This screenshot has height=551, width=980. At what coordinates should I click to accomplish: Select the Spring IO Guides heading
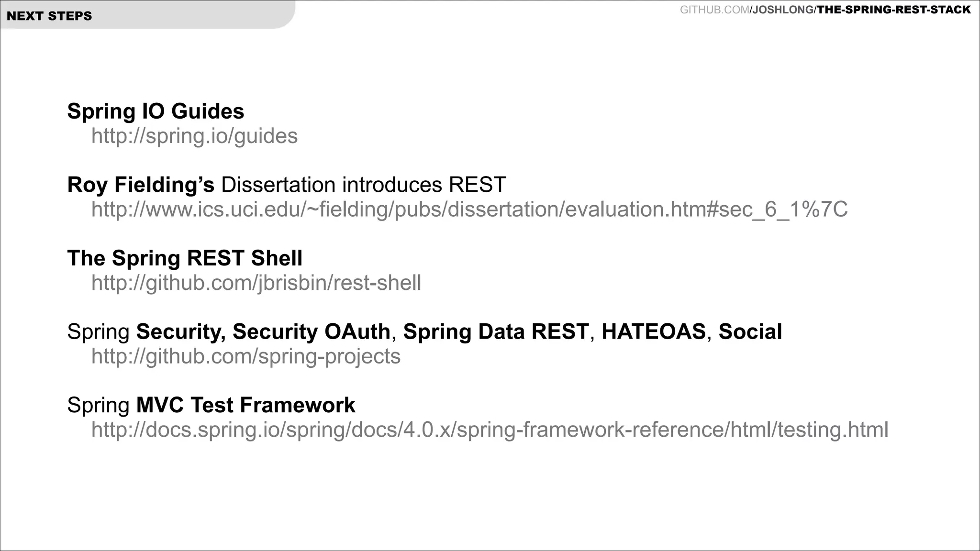(x=156, y=111)
